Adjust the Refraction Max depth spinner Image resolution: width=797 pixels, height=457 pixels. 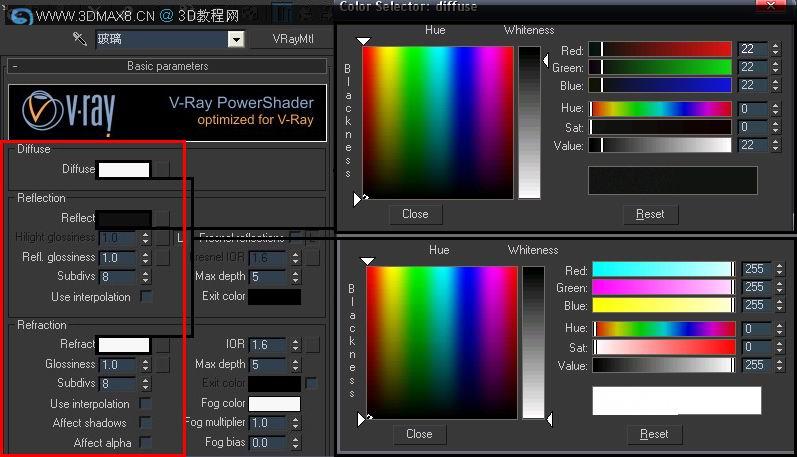(295, 365)
